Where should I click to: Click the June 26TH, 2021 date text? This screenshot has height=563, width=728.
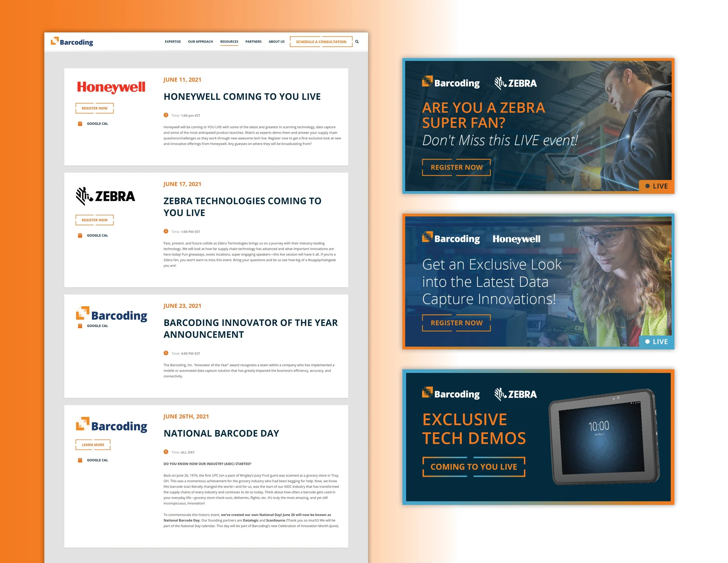pyautogui.click(x=186, y=417)
